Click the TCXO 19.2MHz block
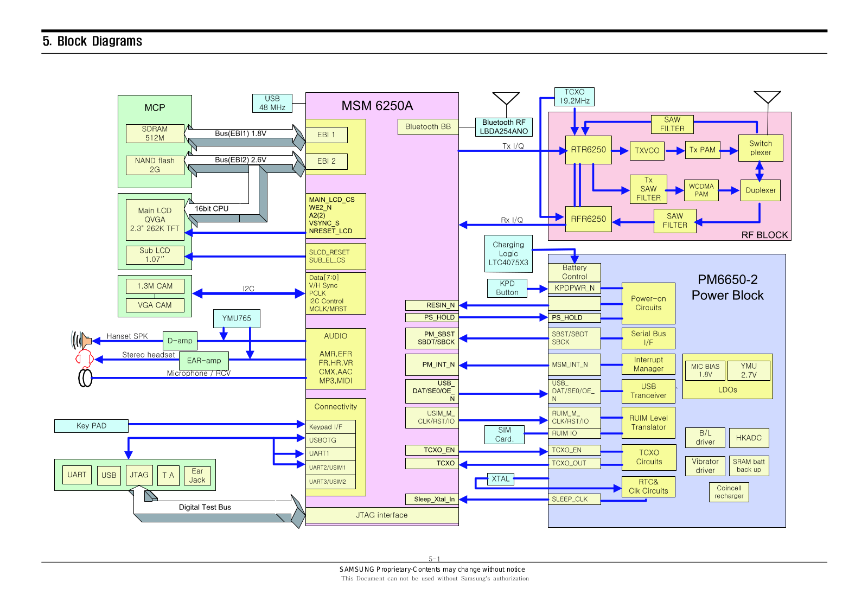The height and width of the screenshot is (614, 868). (575, 97)
